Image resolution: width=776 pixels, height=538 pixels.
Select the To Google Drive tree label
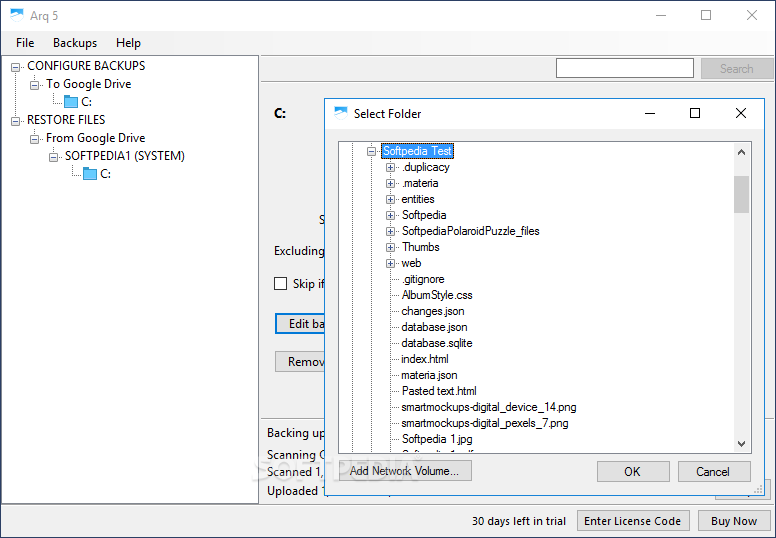(x=89, y=84)
